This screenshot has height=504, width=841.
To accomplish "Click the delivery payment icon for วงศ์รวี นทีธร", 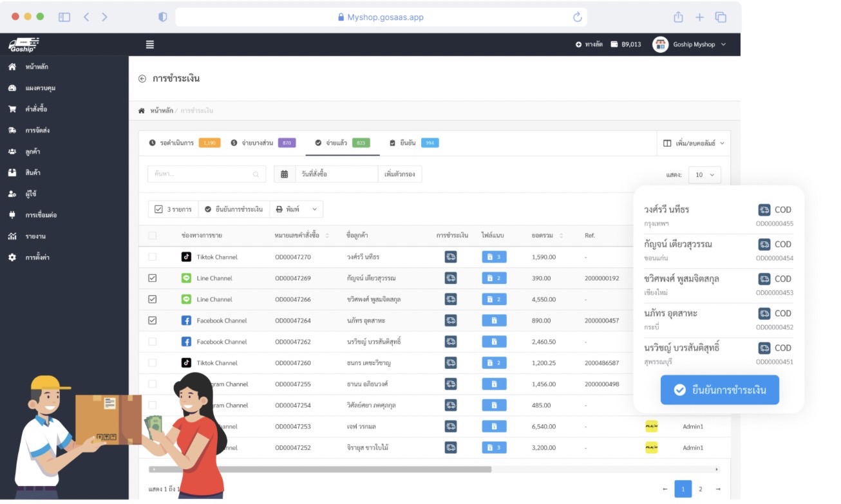I will [451, 257].
